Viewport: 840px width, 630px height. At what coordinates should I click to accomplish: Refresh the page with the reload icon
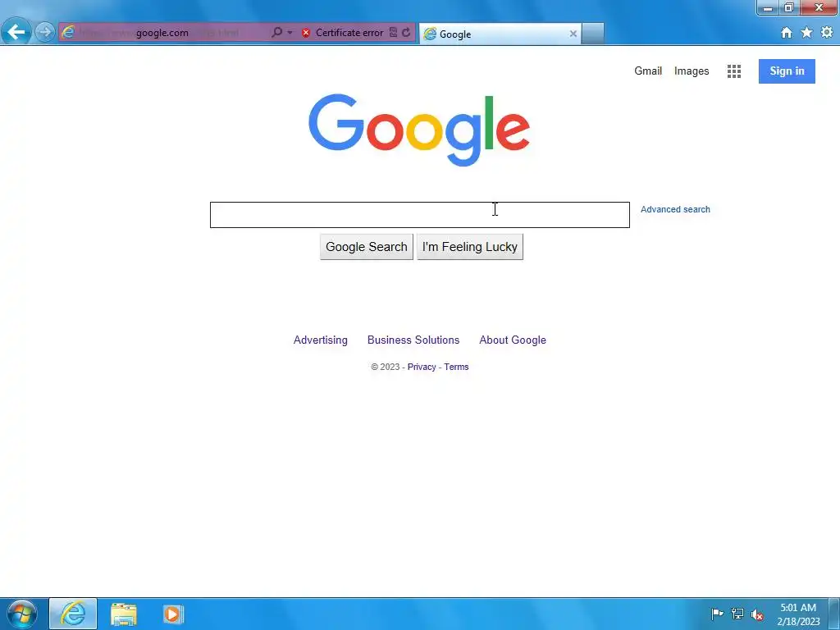coord(406,33)
